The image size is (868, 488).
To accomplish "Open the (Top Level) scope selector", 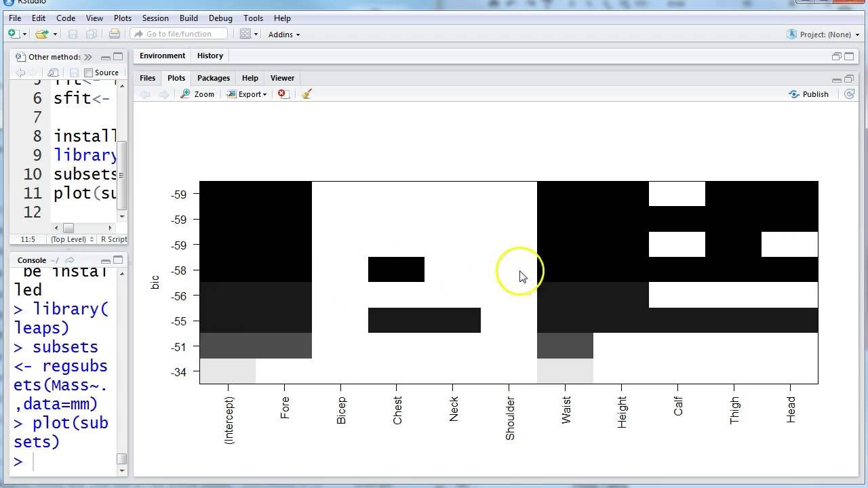I will pos(73,239).
